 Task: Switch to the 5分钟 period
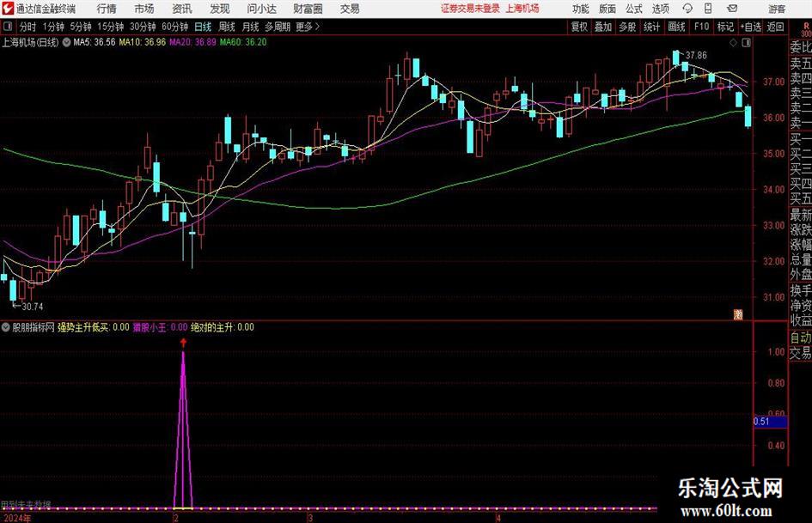pos(80,27)
